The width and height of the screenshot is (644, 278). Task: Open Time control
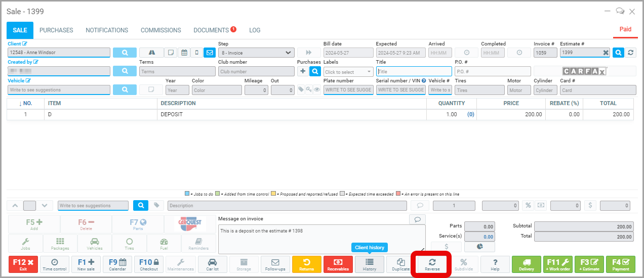pos(54,264)
